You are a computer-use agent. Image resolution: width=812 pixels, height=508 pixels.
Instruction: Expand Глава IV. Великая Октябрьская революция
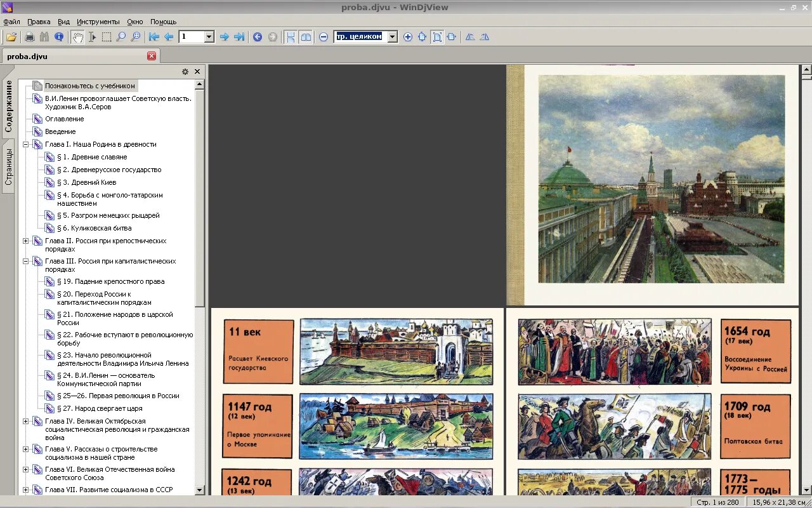point(26,421)
